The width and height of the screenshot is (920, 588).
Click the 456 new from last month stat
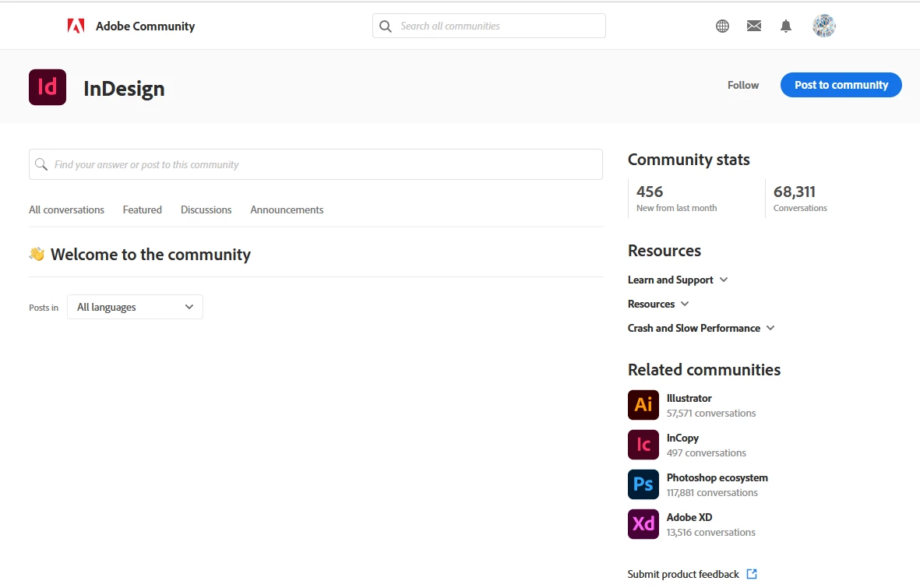[676, 199]
